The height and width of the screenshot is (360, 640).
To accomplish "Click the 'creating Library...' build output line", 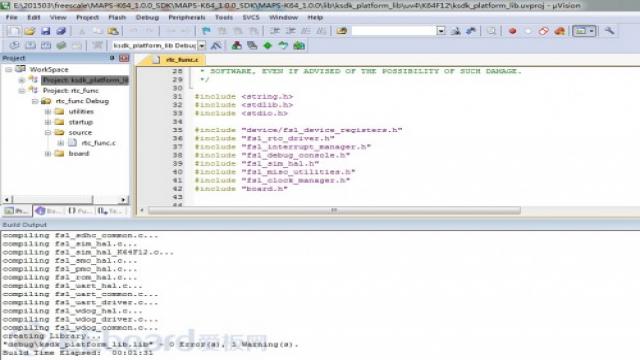I will [x=52, y=336].
